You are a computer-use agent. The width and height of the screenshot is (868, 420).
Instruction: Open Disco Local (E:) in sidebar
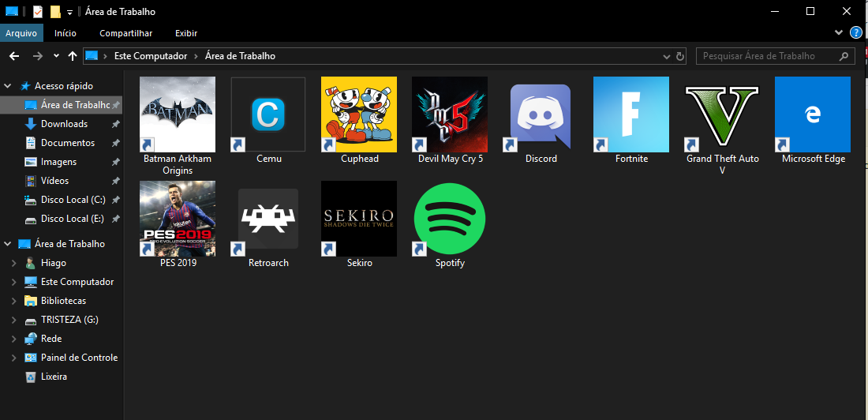(73, 219)
